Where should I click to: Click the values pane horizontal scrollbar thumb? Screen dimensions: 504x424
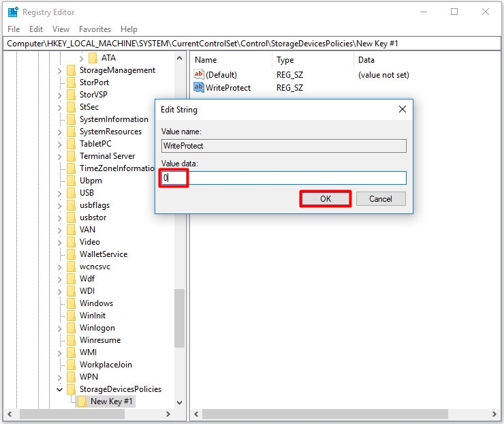pos(325,414)
